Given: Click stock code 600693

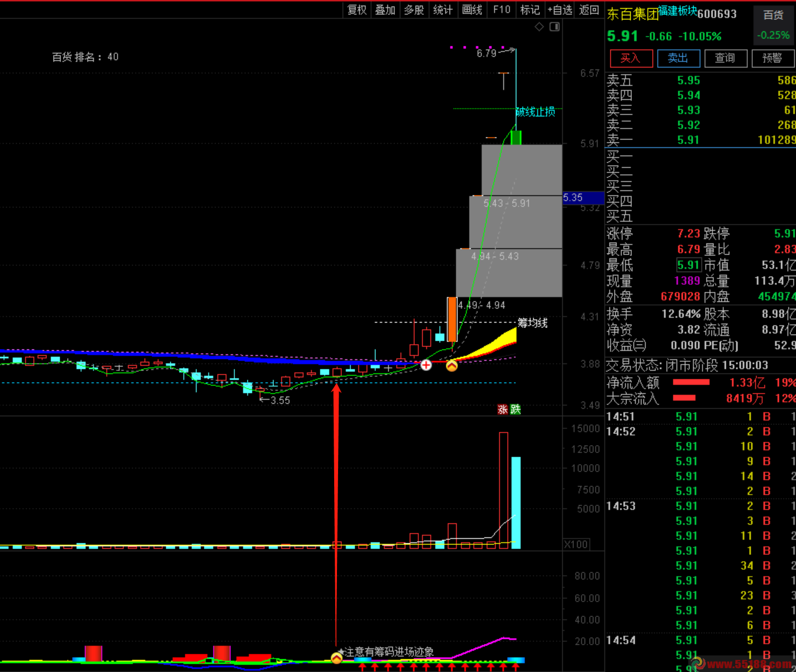Looking at the screenshot, I should tap(717, 14).
